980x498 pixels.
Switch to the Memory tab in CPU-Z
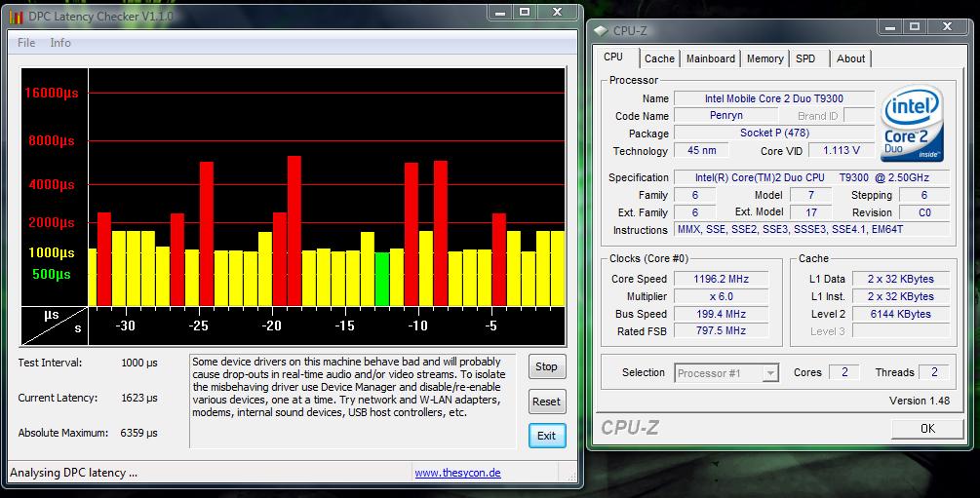765,58
